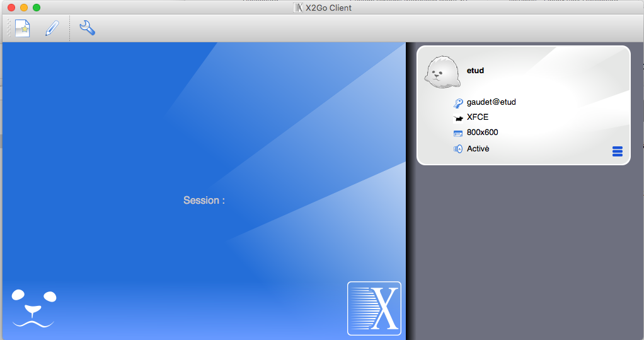Click the 800x600 resolution label
This screenshot has width=644, height=340.
(483, 132)
